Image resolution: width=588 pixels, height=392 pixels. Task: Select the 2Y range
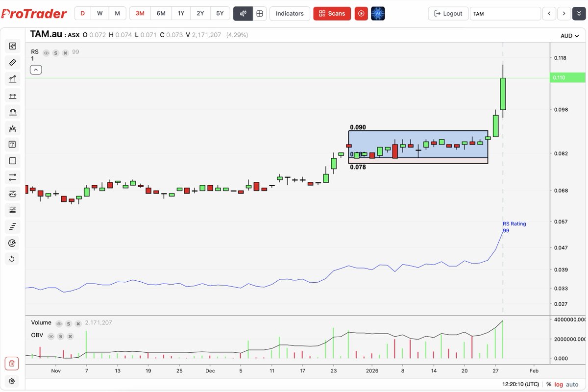(200, 13)
